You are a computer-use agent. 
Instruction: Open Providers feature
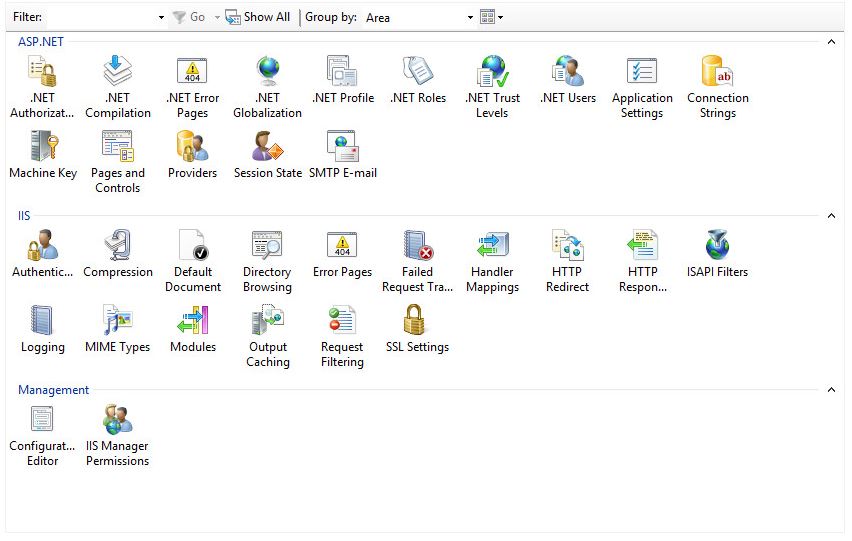(x=192, y=155)
